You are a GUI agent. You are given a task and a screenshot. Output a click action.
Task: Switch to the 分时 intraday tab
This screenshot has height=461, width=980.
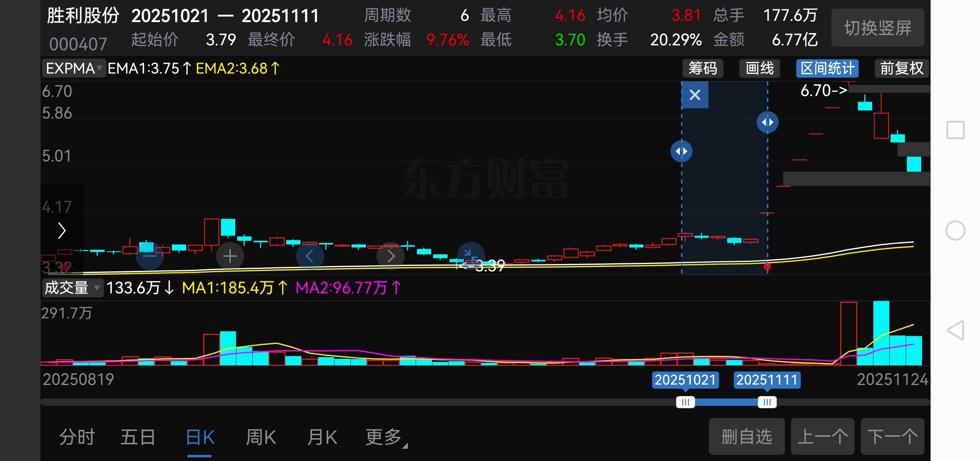[x=77, y=437]
